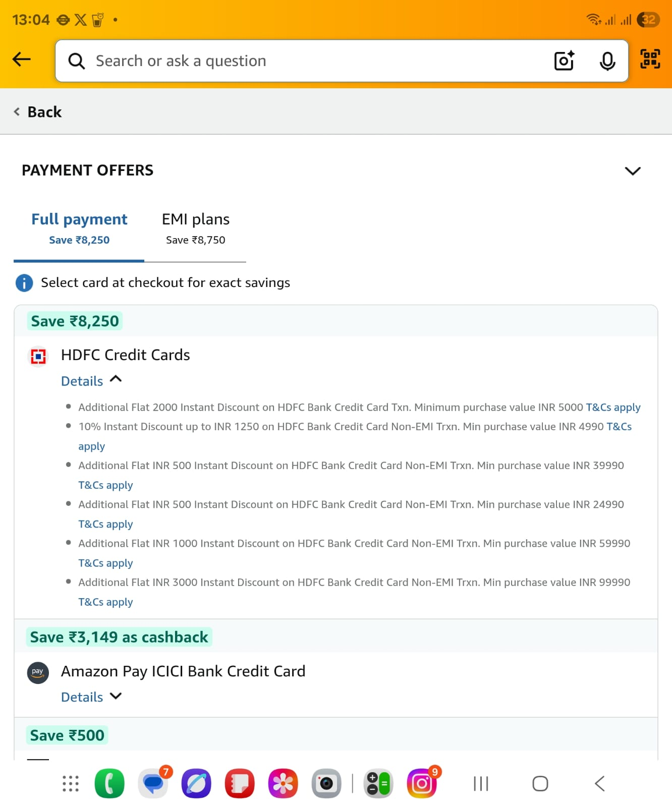Image resolution: width=672 pixels, height=807 pixels.
Task: Tap the info icon beside savings note
Action: pos(24,283)
